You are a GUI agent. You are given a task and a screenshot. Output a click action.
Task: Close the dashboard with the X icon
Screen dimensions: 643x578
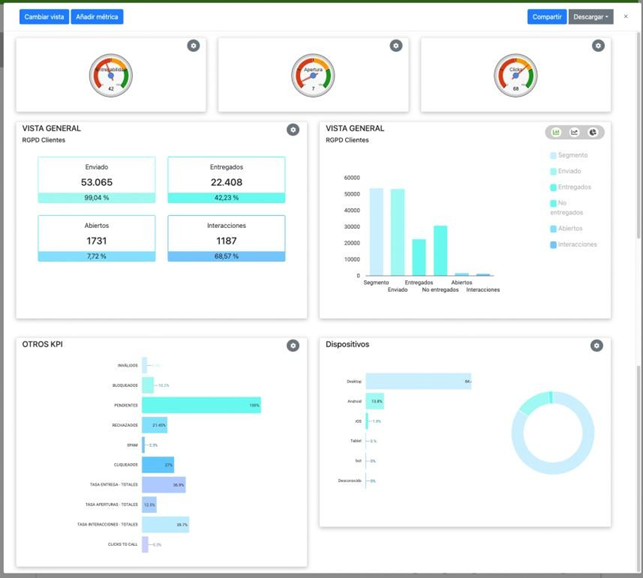pos(626,16)
